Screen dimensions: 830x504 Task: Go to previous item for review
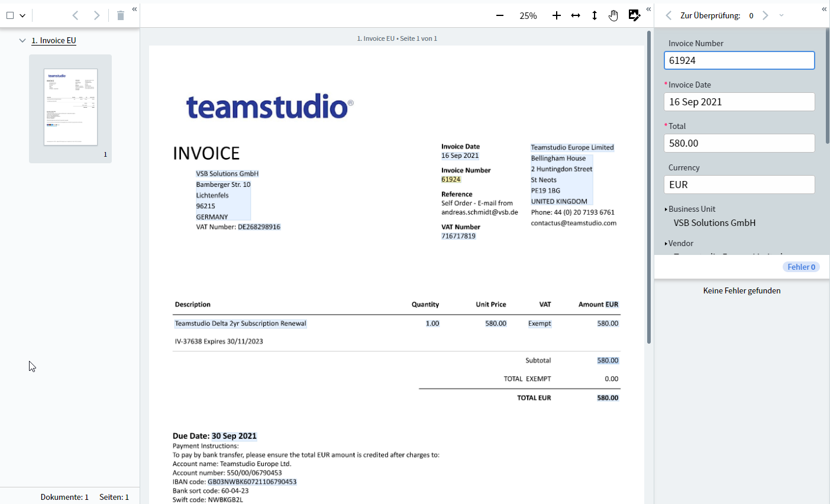tap(668, 15)
